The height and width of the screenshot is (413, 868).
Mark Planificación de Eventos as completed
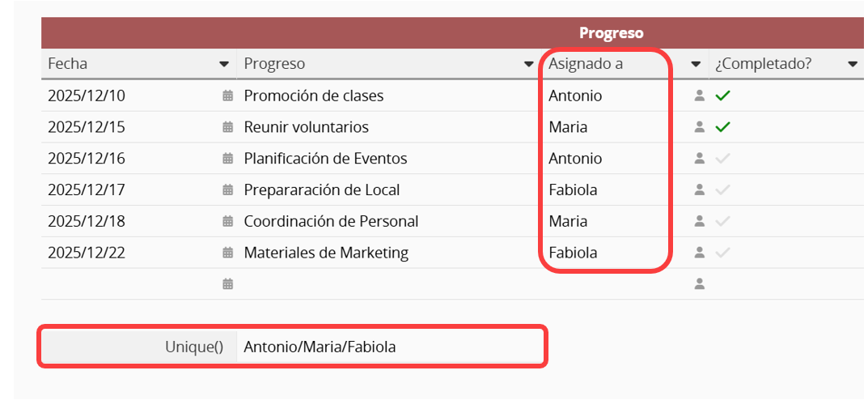[723, 159]
